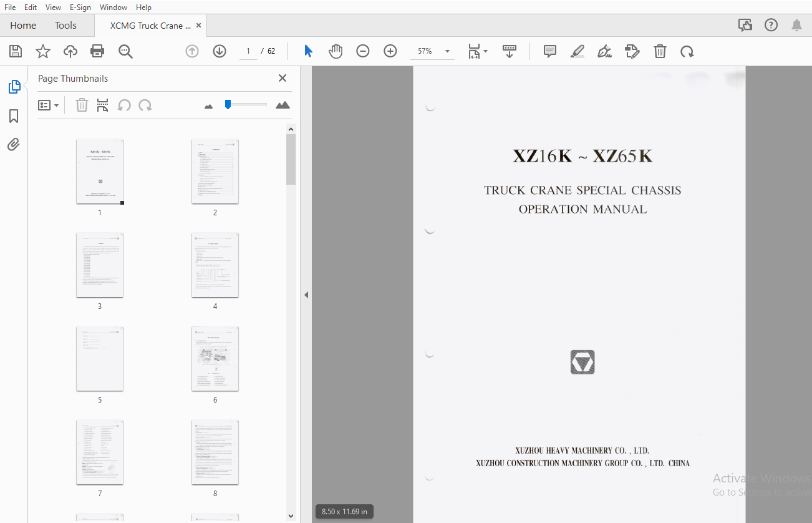Viewport: 812px width, 523px height.
Task: Upload the file with the cloud icon
Action: point(70,51)
